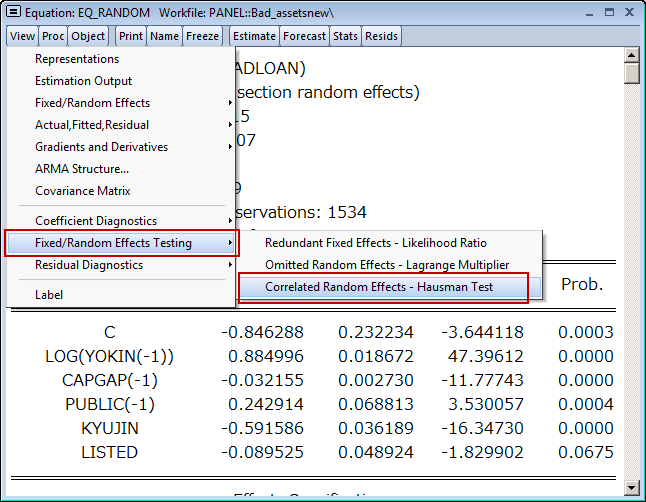
Task: Select Correlated Random Effects - Hausman Test
Action: tap(380, 287)
